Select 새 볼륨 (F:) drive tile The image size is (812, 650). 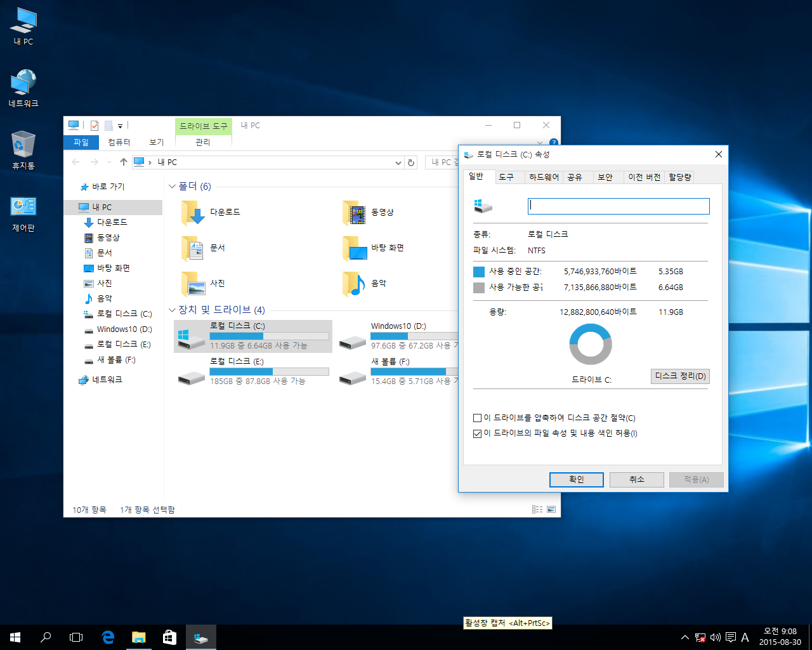(397, 371)
